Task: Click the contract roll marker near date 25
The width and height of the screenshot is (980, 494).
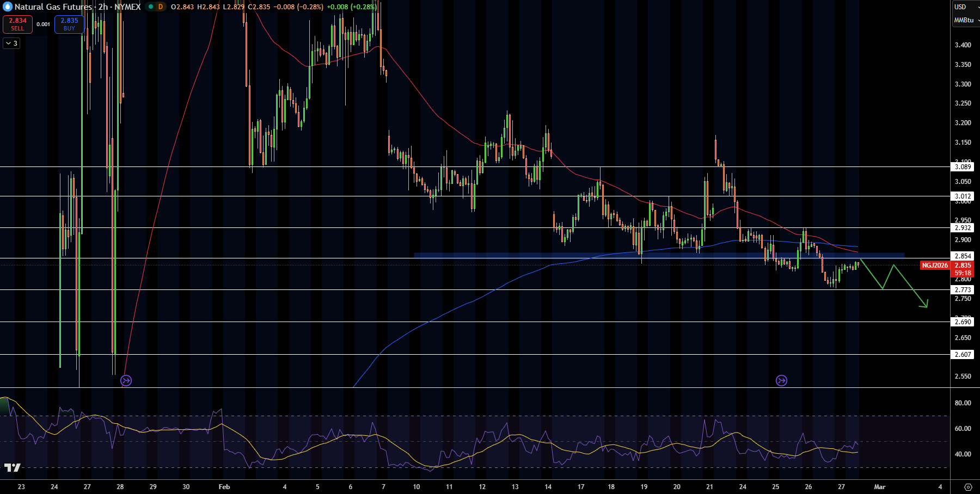Action: click(x=781, y=380)
